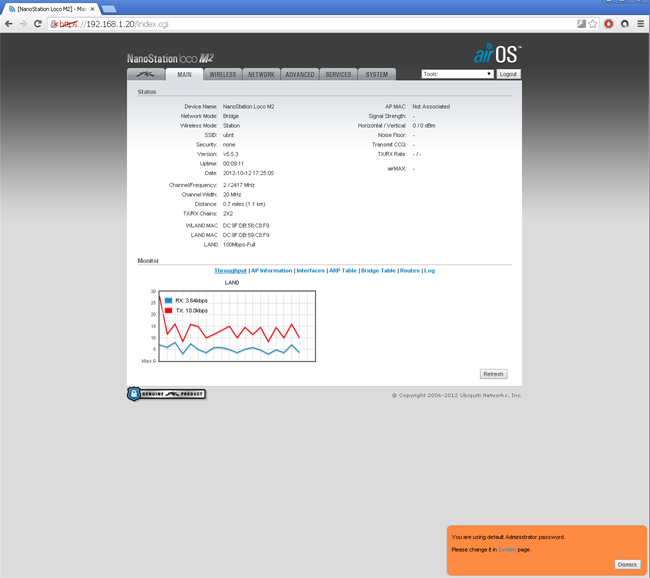Screen dimensions: 650x578
Task: Expand the Tools dropdown
Action: [x=457, y=74]
